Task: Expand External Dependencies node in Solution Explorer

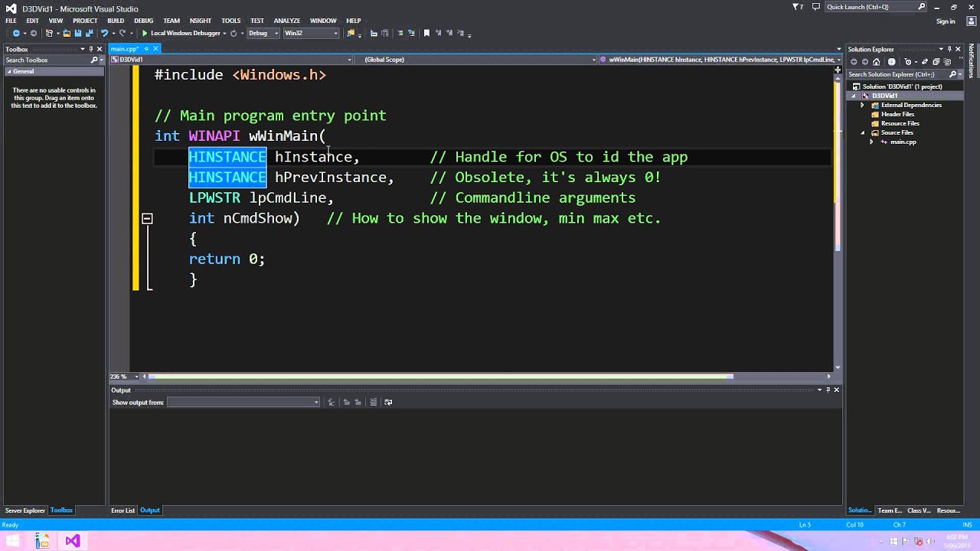Action: pos(863,105)
